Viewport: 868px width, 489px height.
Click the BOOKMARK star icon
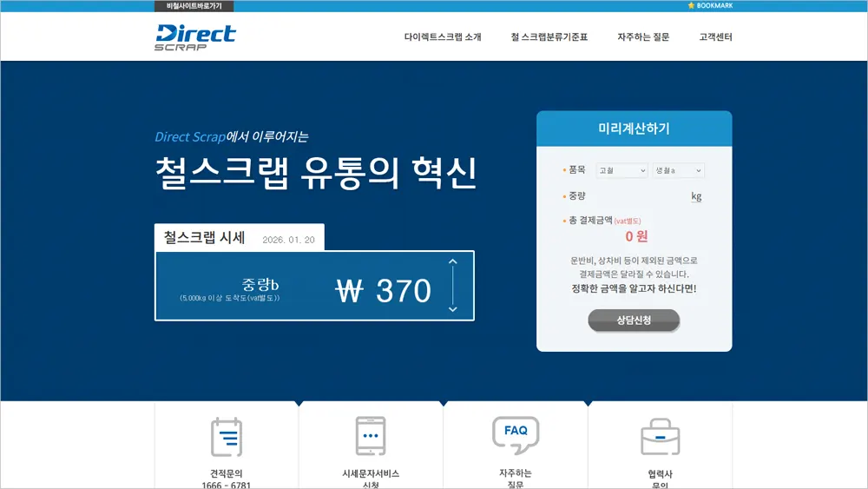pyautogui.click(x=691, y=5)
